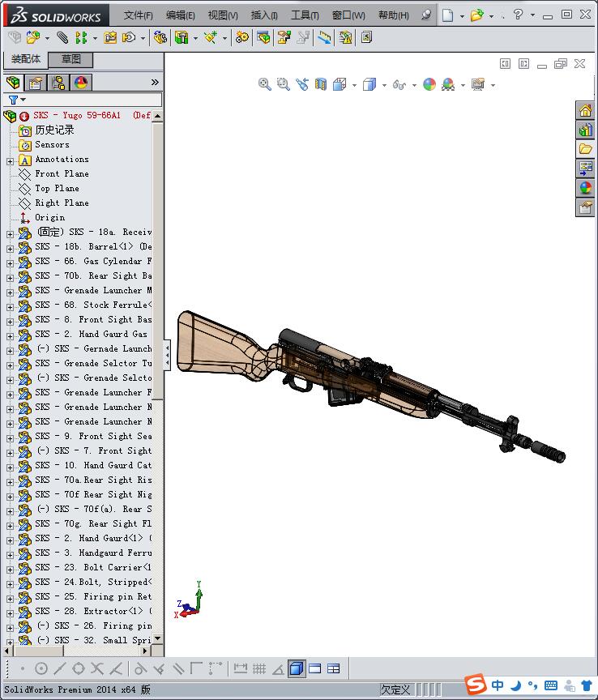
Task: Click the feature tree filter input field
Action: coord(83,100)
